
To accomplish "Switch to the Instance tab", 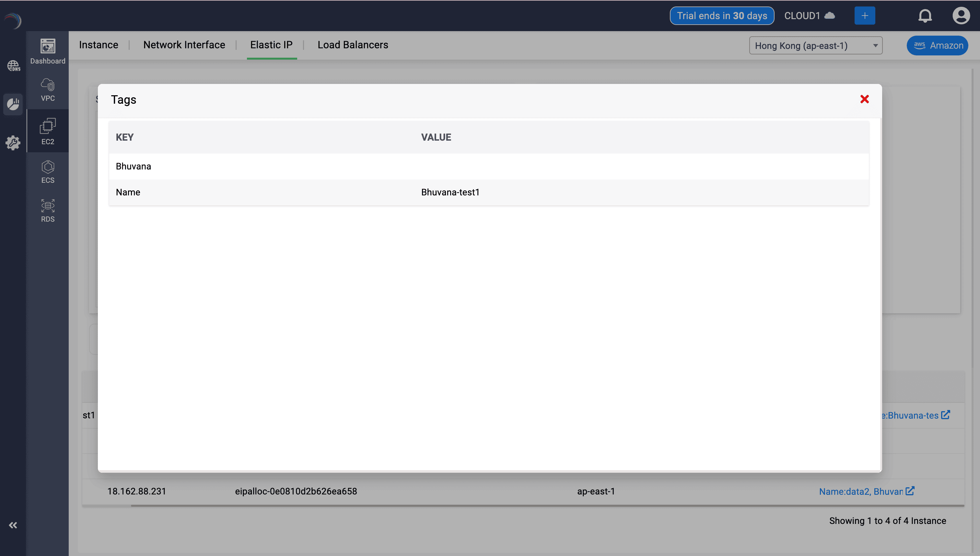I will pyautogui.click(x=99, y=45).
